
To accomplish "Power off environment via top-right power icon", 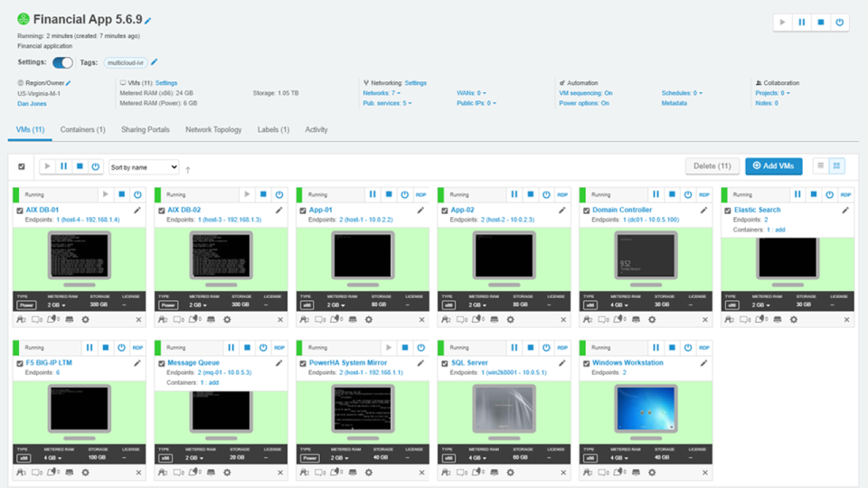I will pos(840,22).
